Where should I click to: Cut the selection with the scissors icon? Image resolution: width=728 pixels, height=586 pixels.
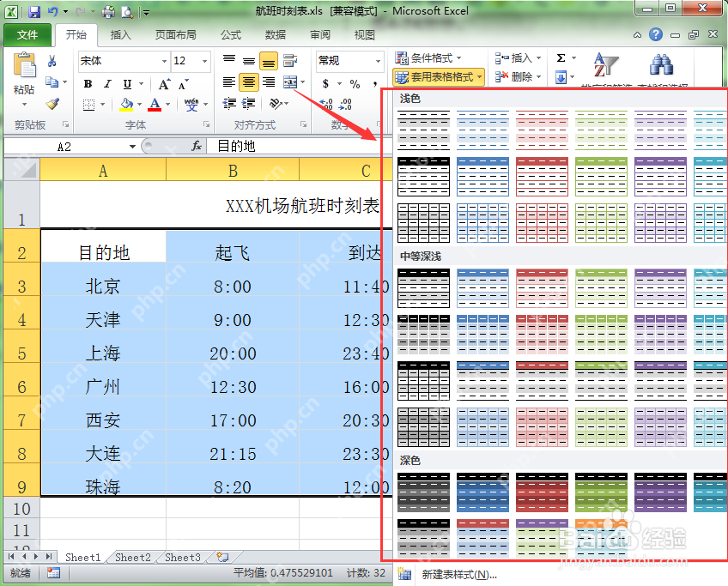pos(52,61)
